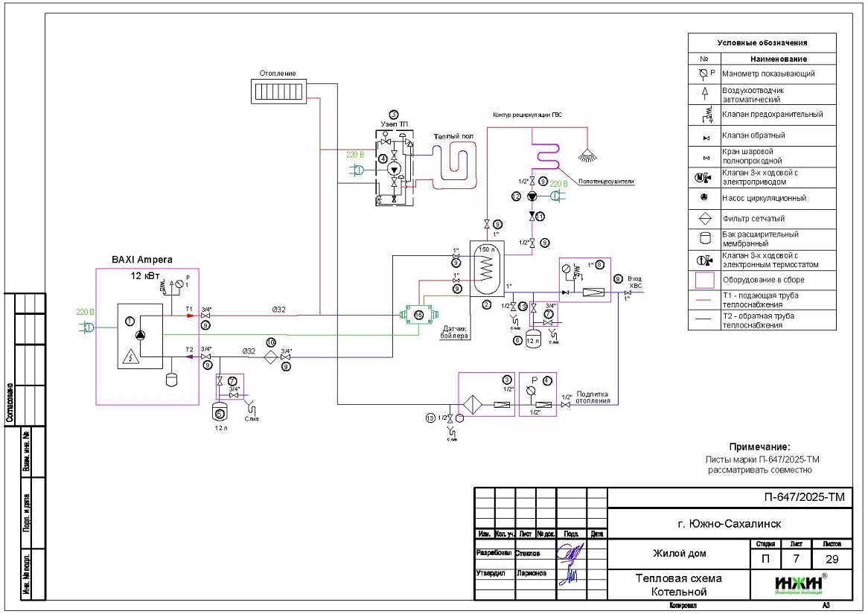Screen dimensions: 868x614
Task: Click the BAXI Ampera heading
Action: pyautogui.click(x=141, y=260)
